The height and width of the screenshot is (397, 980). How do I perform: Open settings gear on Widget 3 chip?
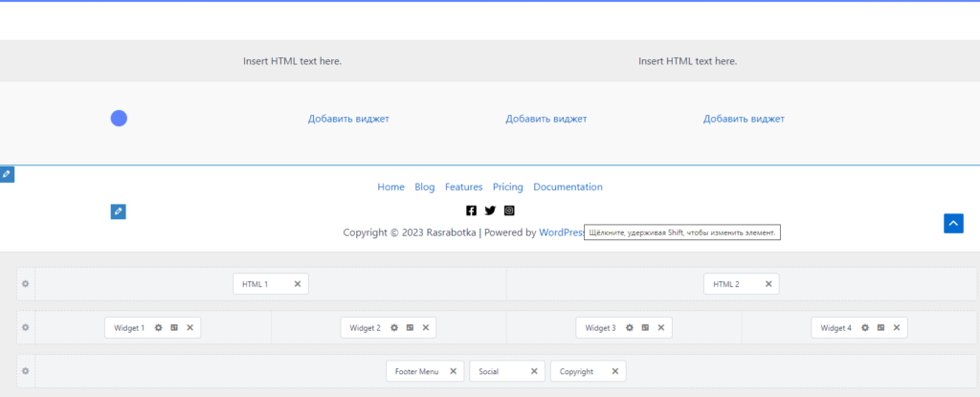[630, 327]
